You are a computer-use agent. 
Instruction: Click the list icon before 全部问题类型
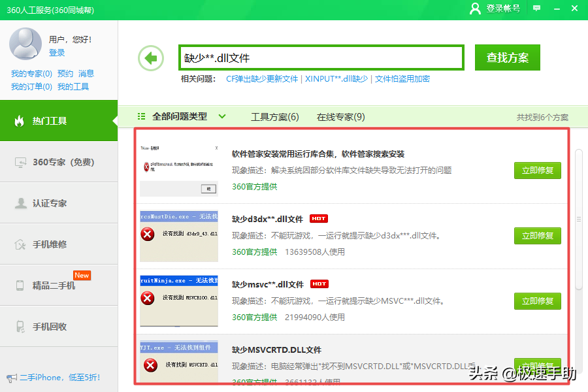[x=141, y=117]
